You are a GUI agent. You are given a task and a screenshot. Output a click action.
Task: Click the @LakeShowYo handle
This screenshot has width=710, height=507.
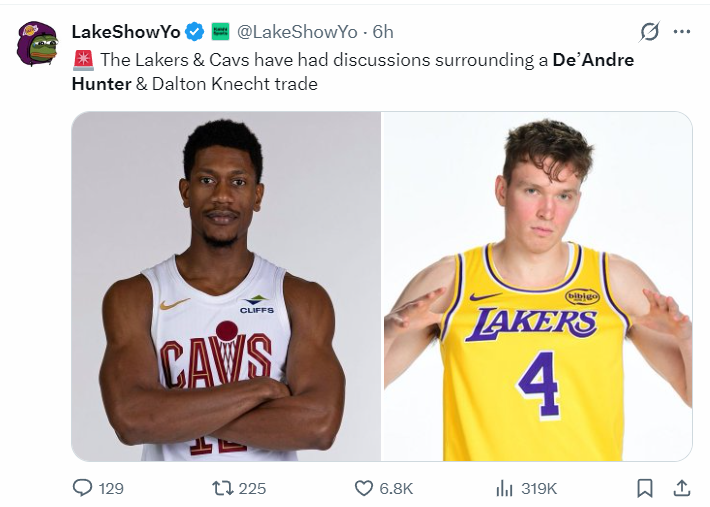tap(297, 32)
